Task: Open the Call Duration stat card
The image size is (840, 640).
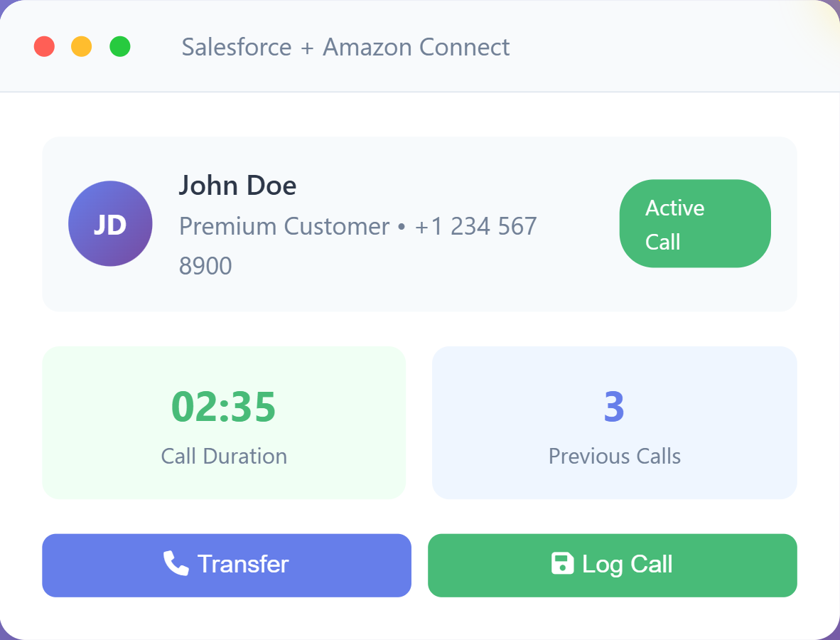Action: point(224,423)
